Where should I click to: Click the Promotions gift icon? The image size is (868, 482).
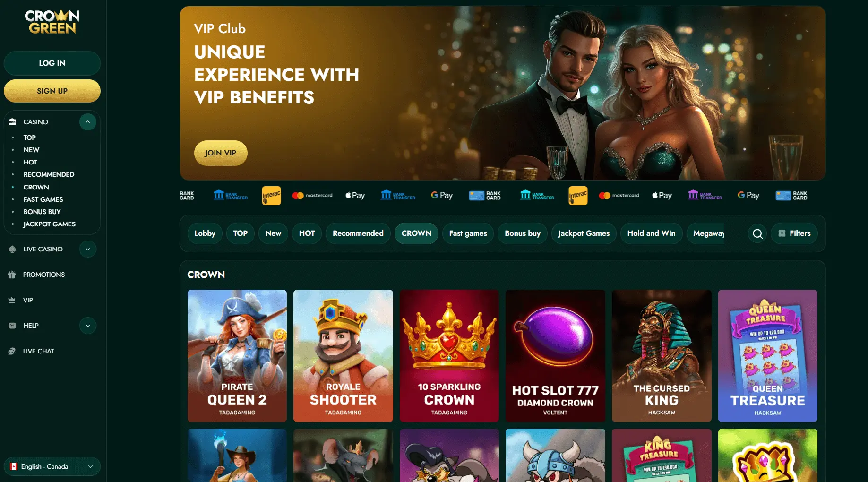(x=12, y=275)
